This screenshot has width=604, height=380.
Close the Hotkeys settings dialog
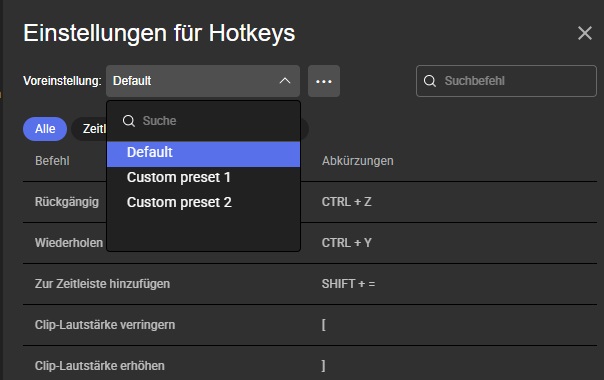[x=585, y=33]
